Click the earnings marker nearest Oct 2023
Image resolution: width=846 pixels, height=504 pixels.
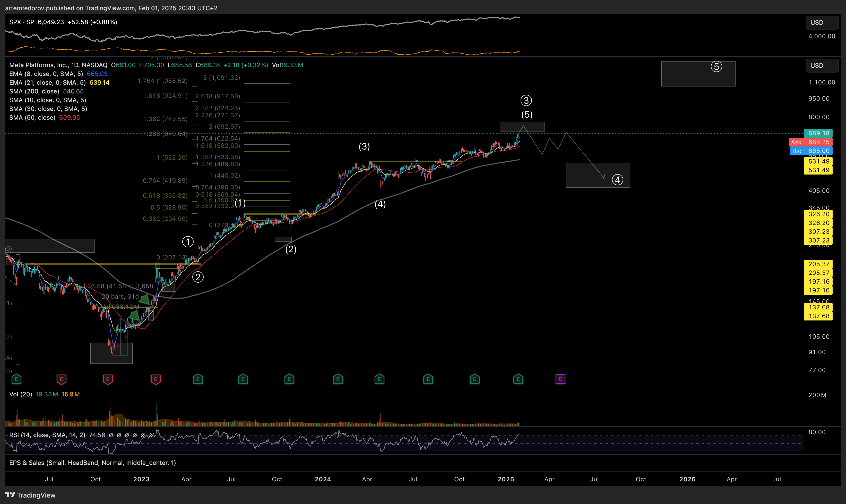point(289,379)
